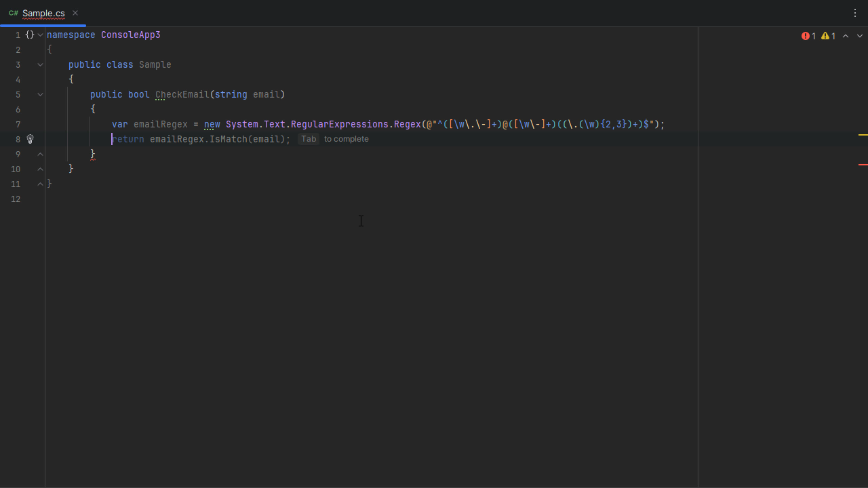
Task: Place cursor on empty line 12
Action: click(x=203, y=199)
